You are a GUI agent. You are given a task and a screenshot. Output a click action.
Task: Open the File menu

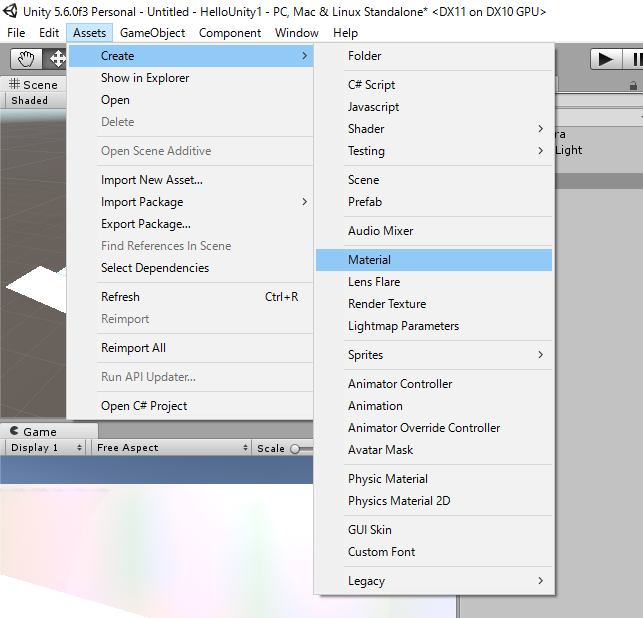coord(16,33)
